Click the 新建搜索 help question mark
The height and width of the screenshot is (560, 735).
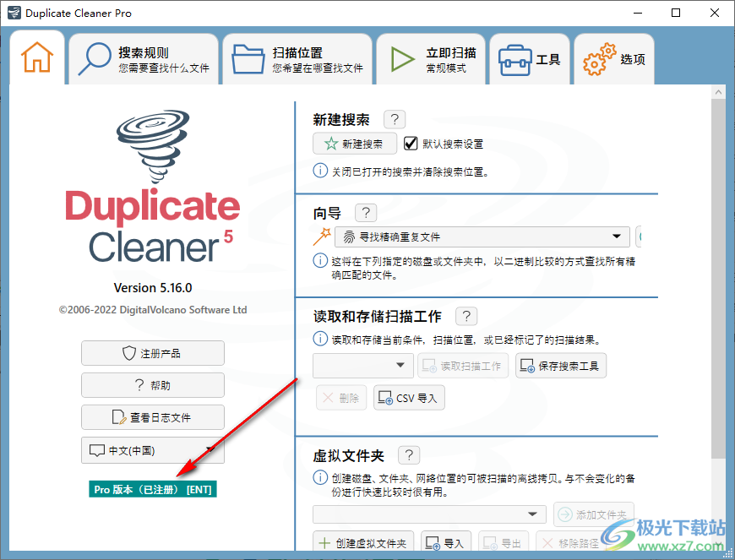pos(395,119)
